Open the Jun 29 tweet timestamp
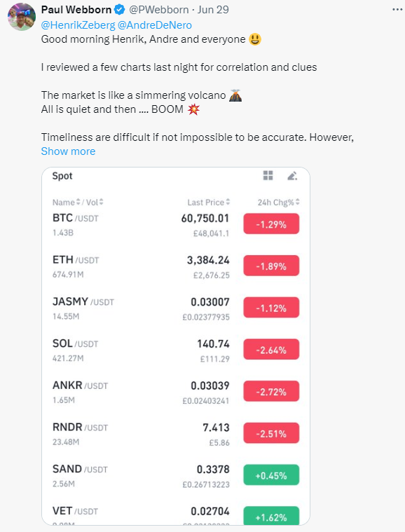The height and width of the screenshot is (532, 405). 213,10
